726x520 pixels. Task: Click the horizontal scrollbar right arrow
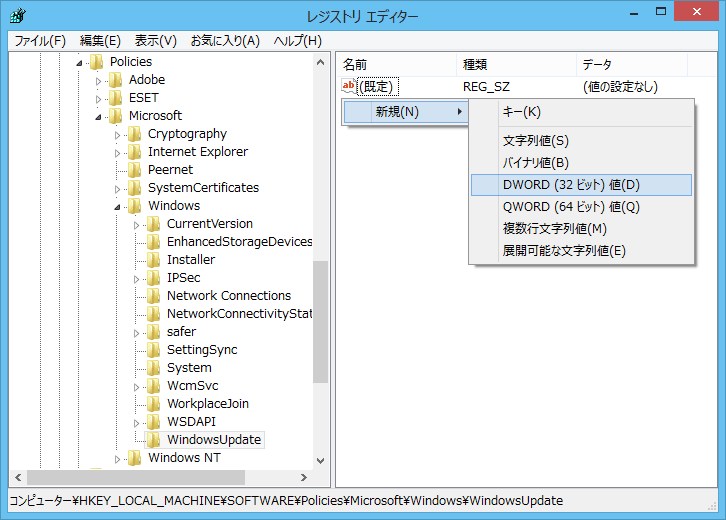click(x=304, y=477)
